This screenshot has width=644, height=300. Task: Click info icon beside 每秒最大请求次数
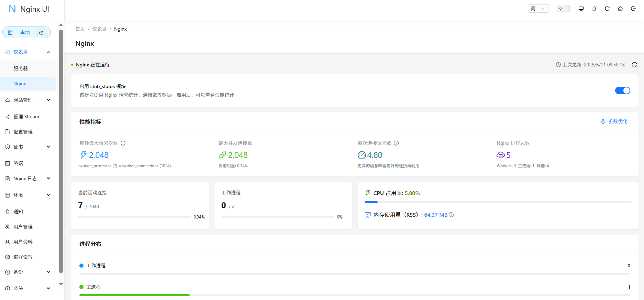123,143
